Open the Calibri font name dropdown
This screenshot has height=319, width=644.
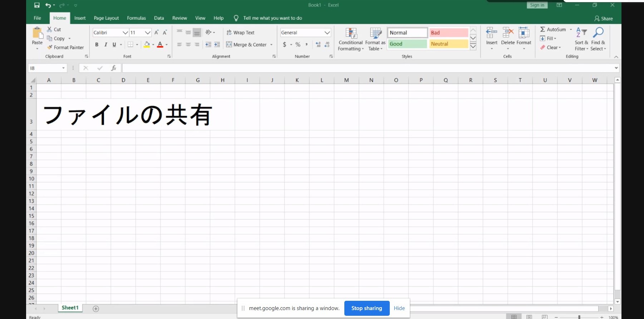125,33
